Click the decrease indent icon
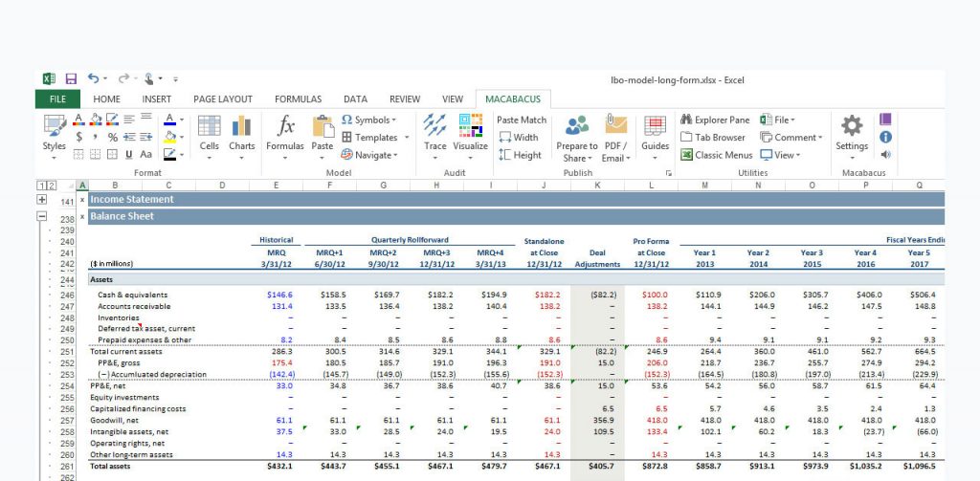 pyautogui.click(x=129, y=137)
